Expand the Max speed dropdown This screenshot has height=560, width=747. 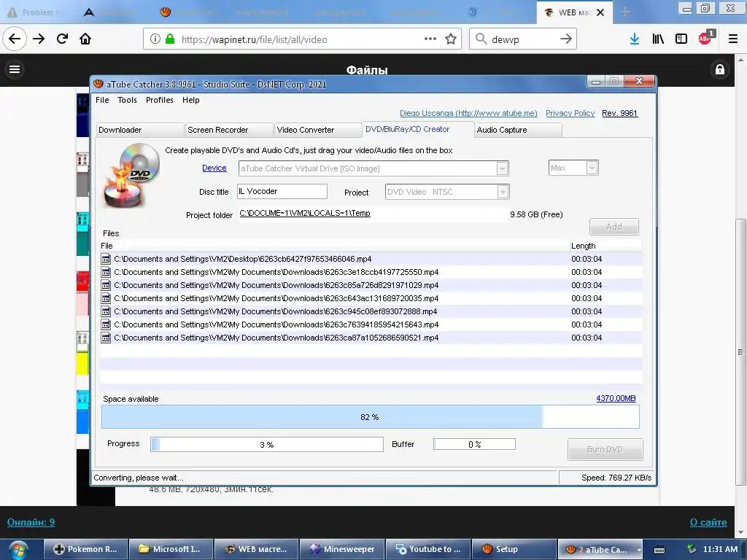tap(592, 168)
